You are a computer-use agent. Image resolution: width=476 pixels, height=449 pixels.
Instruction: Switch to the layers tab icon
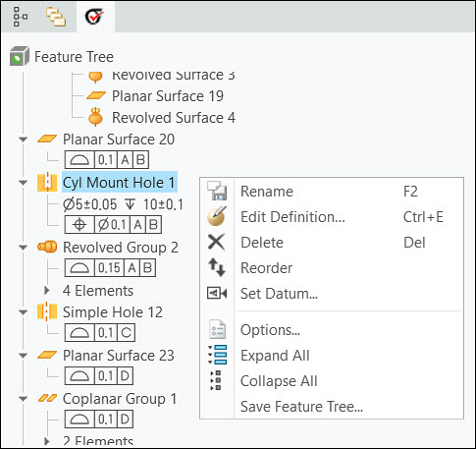pyautogui.click(x=56, y=17)
